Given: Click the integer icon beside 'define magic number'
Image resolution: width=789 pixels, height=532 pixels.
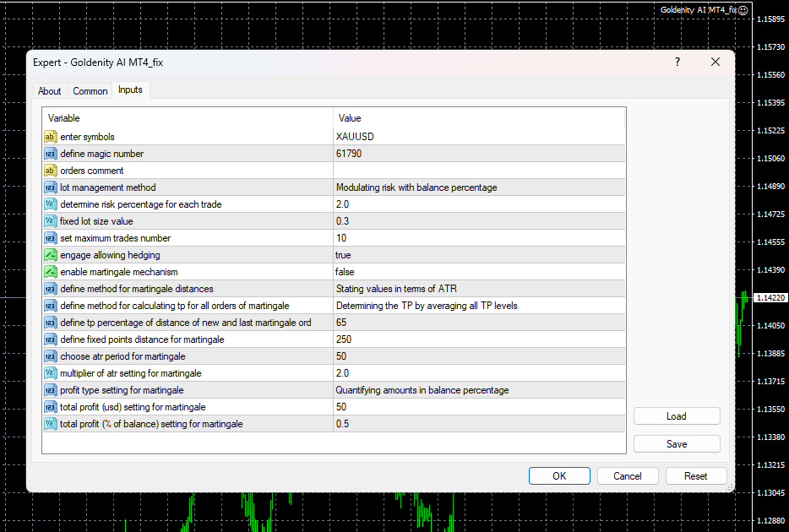Looking at the screenshot, I should [x=51, y=154].
